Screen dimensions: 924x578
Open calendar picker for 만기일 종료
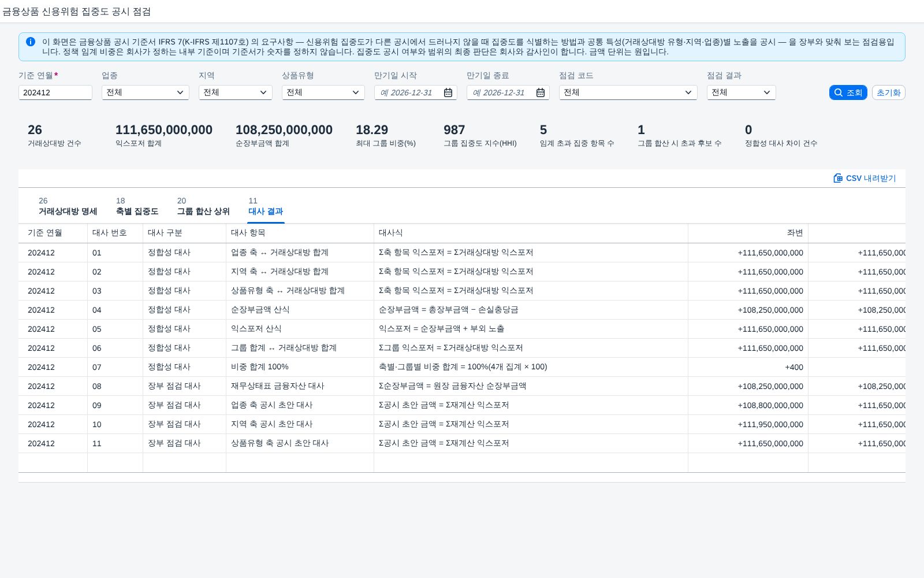pos(541,92)
